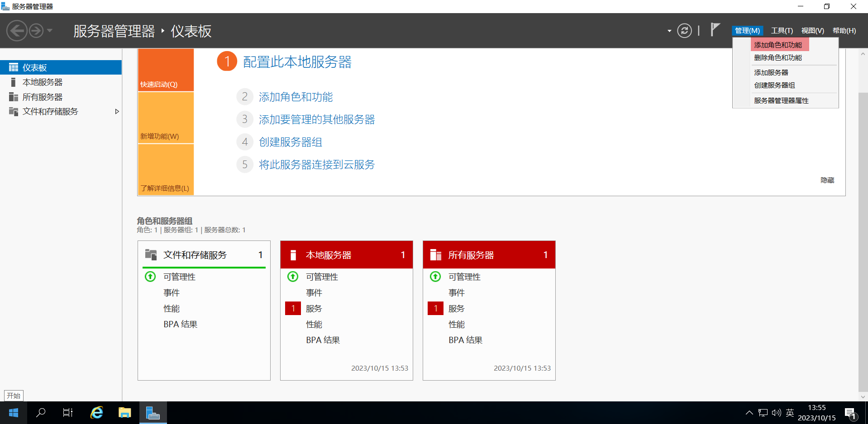Show hidden tray icons chevron
The width and height of the screenshot is (868, 424).
pyautogui.click(x=749, y=413)
